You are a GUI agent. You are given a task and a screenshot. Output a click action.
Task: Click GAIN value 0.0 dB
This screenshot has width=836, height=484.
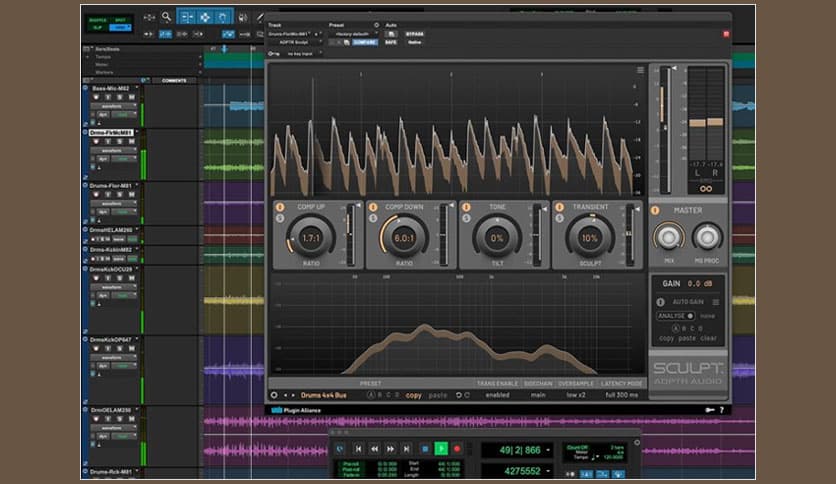tap(700, 284)
